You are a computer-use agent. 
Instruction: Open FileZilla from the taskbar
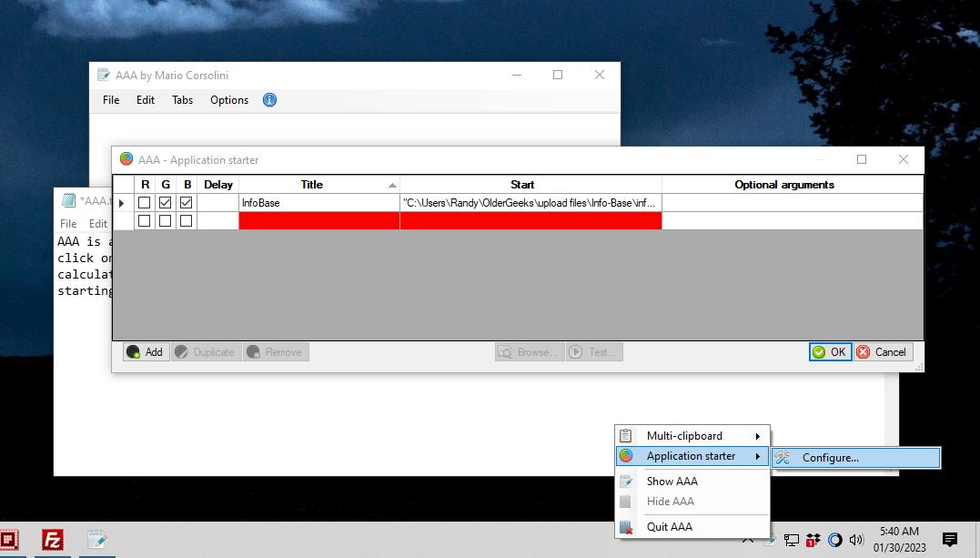53,540
